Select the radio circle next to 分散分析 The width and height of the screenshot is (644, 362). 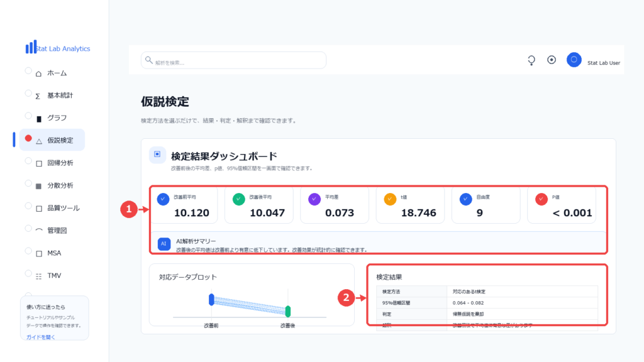click(x=28, y=184)
